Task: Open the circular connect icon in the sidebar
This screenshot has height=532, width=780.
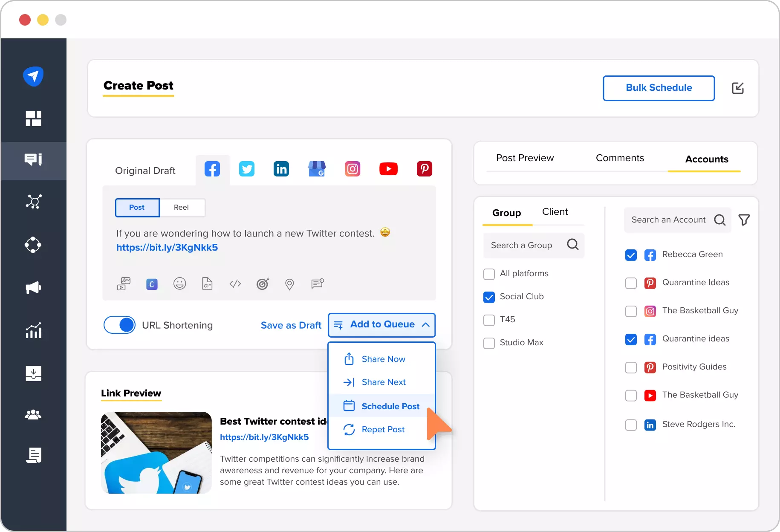Action: point(33,245)
